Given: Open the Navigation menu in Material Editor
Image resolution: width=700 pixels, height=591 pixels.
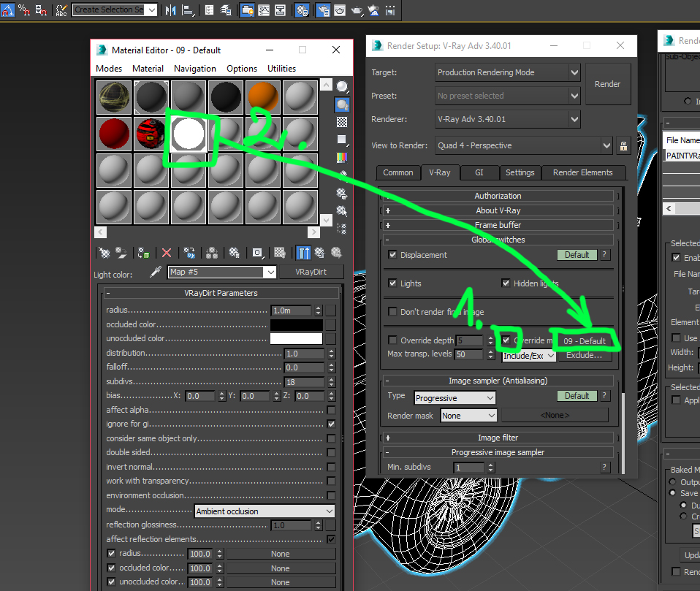Looking at the screenshot, I should pyautogui.click(x=194, y=69).
